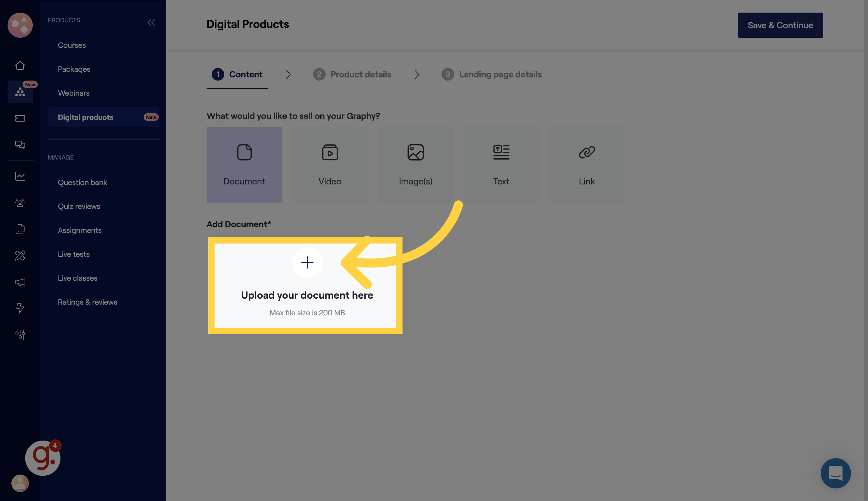Image resolution: width=868 pixels, height=501 pixels.
Task: Open the chat messages icon in rail
Action: click(20, 144)
